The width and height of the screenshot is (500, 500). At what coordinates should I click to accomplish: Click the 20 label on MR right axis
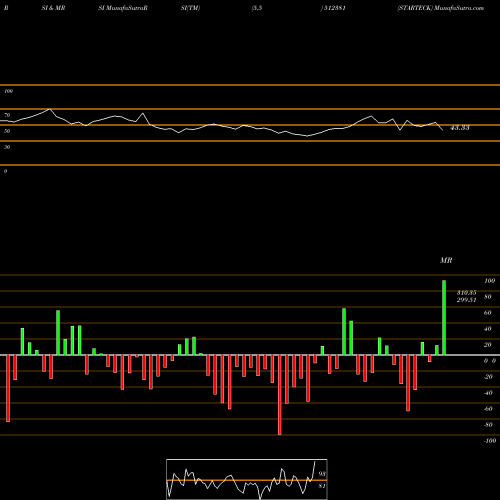coord(488,345)
